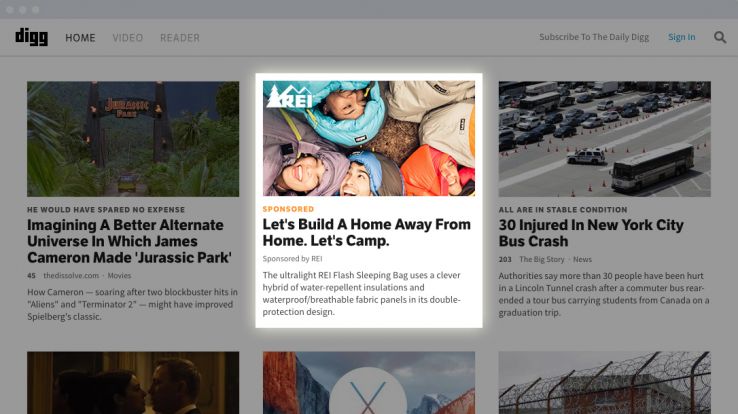
Task: Click the News category tag
Action: pyautogui.click(x=582, y=259)
